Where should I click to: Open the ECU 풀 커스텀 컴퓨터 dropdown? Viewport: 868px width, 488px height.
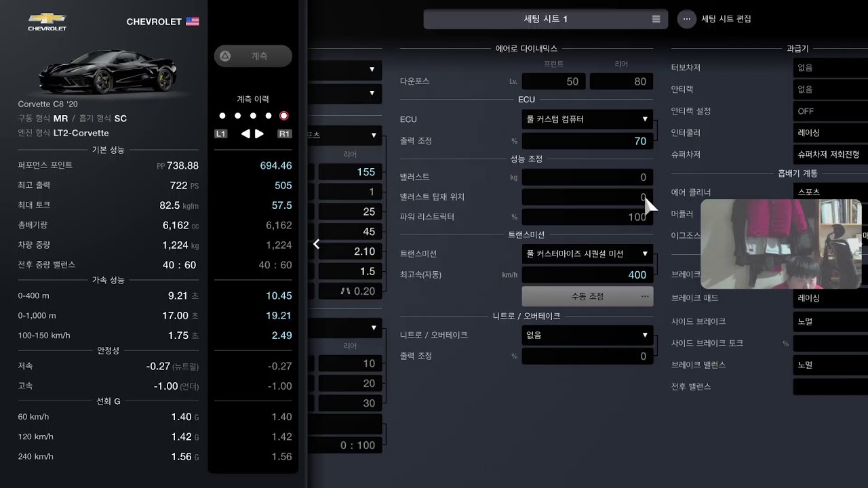click(588, 119)
